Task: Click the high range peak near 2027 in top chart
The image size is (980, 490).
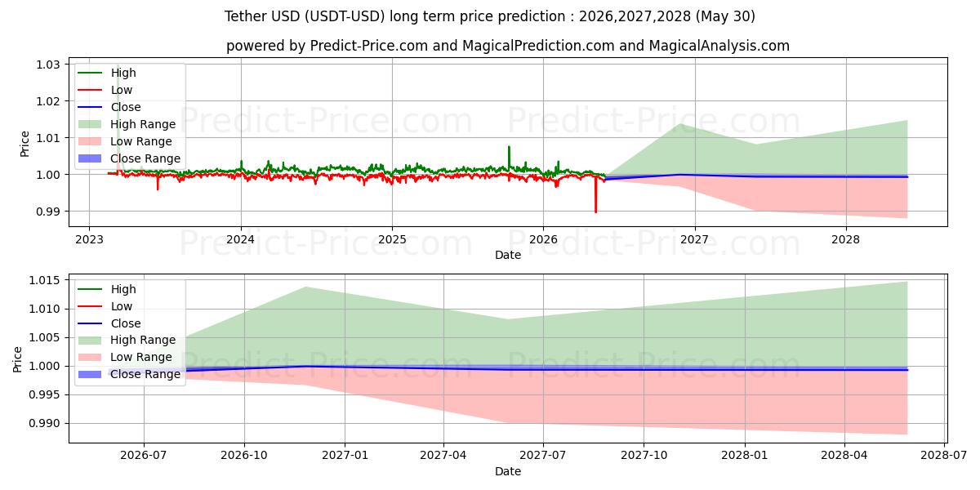Action: click(x=680, y=124)
